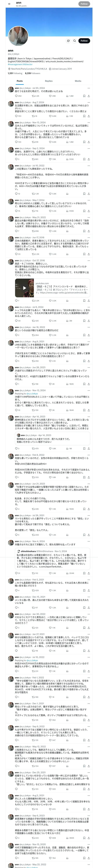Screen dimensions: 98x868
Task: Switch to the Replies tab
Action: [x=49, y=81]
